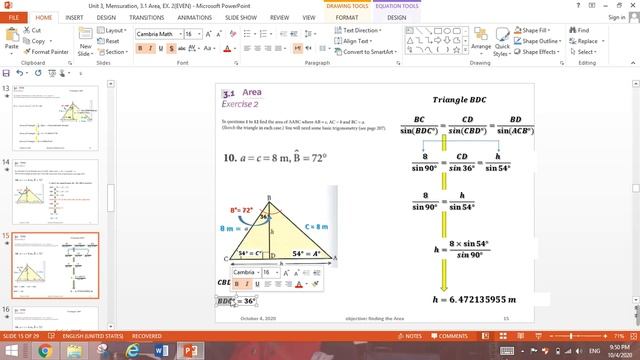Open NOTES pane from status bar
The image size is (640, 360).
tap(409, 336)
